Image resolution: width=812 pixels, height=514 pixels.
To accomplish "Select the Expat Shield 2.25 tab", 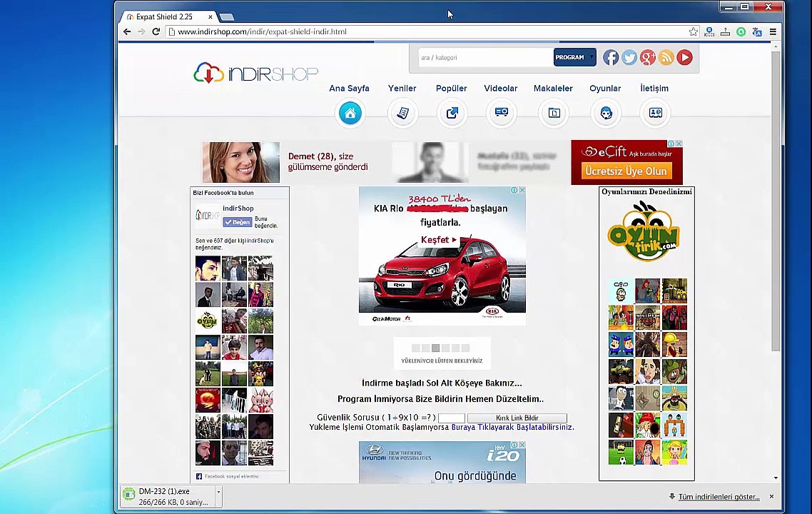I will [169, 16].
